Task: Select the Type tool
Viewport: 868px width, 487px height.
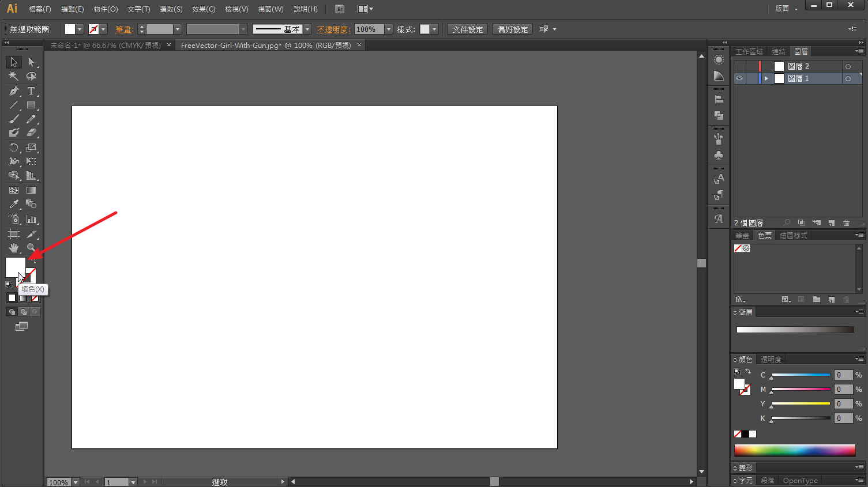Action: tap(31, 91)
